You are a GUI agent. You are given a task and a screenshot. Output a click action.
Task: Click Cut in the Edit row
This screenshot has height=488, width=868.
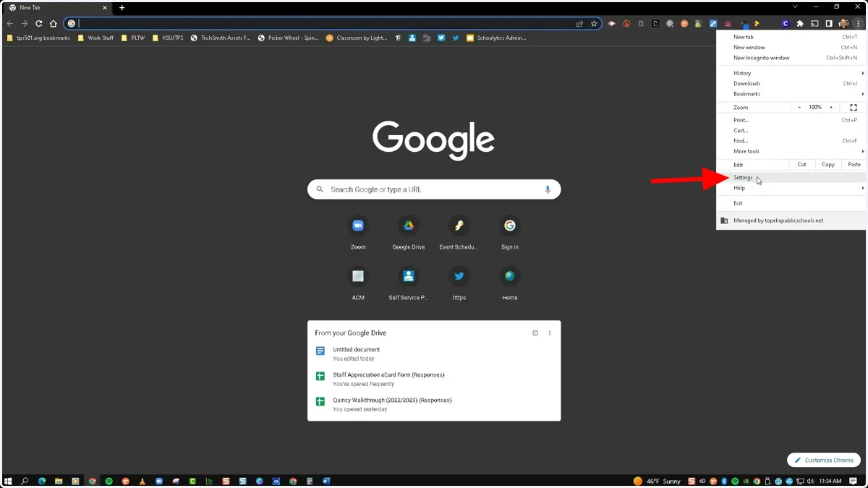pos(801,165)
